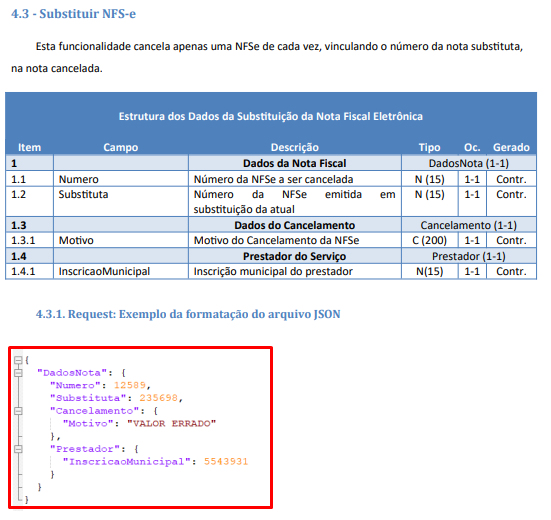
Task: Collapse the root JSON object fold marker
Action: tap(18, 360)
